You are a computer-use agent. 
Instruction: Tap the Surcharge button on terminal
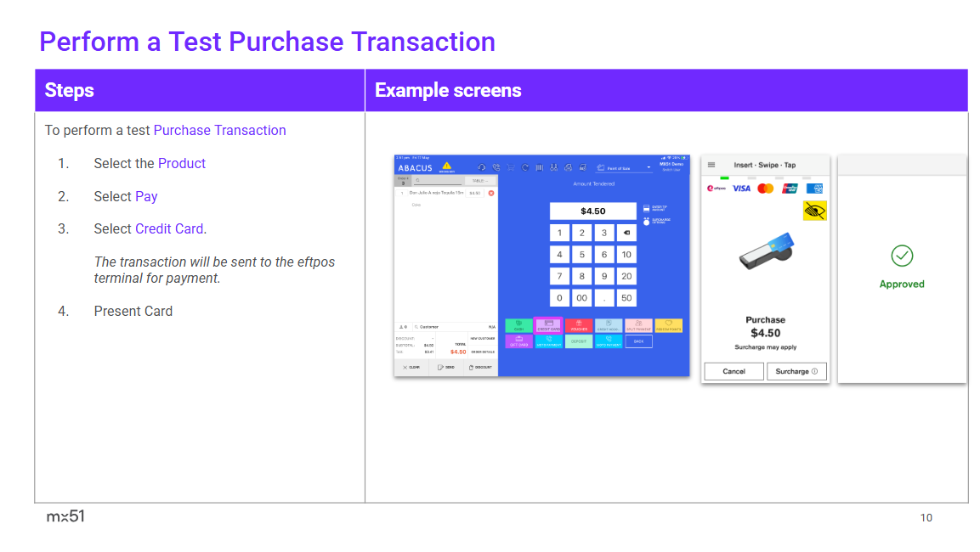pyautogui.click(x=796, y=371)
